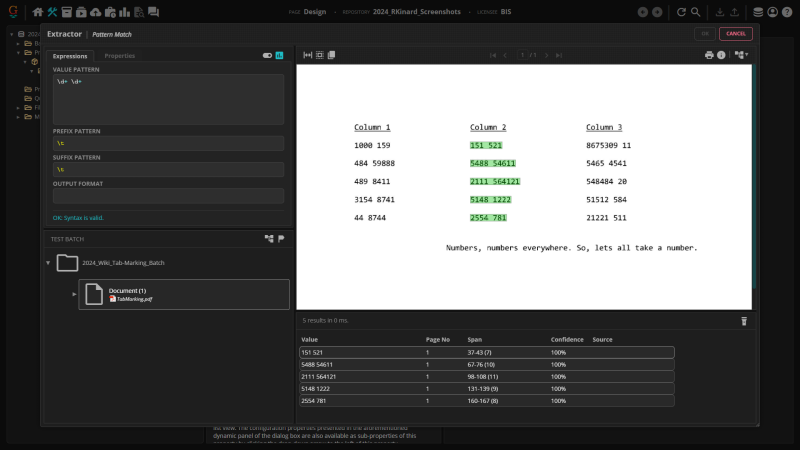Open the database stack icon
The width and height of the screenshot is (800, 450).
[x=758, y=12]
